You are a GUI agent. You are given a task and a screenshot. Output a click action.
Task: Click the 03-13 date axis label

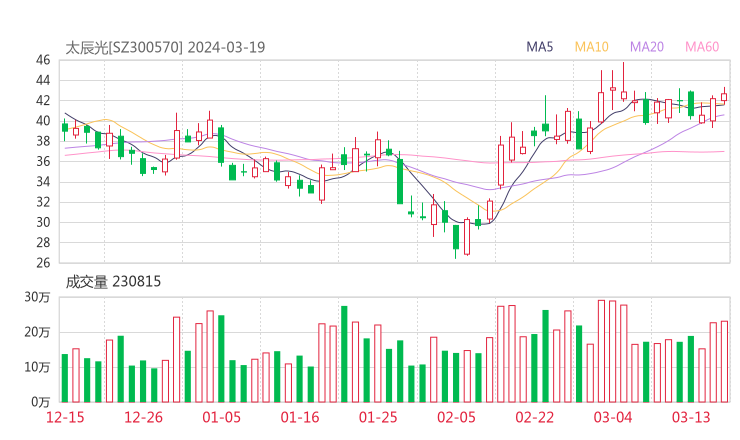pos(691,417)
